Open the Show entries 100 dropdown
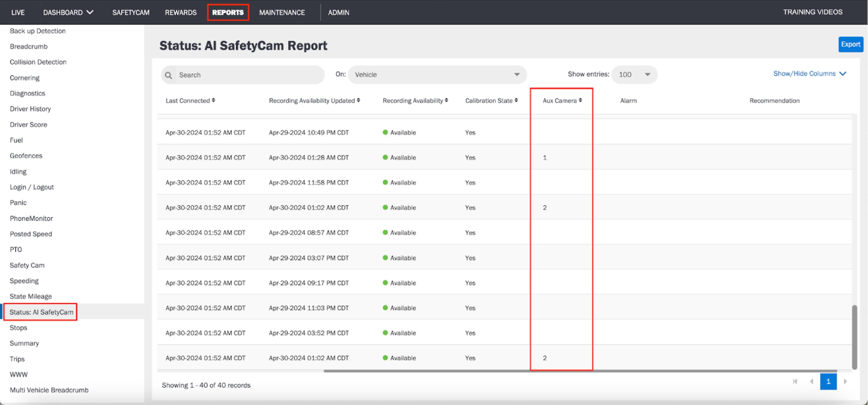This screenshot has height=405, width=868. pos(634,74)
